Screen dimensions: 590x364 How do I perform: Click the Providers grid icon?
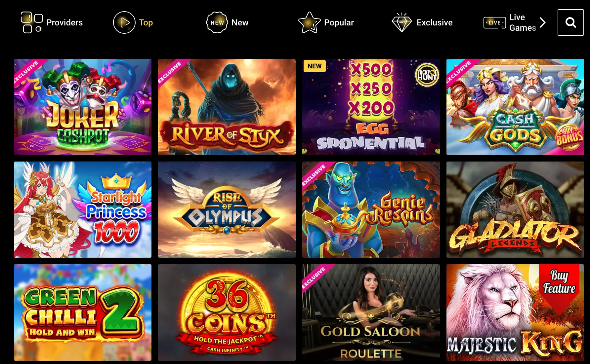[x=32, y=22]
